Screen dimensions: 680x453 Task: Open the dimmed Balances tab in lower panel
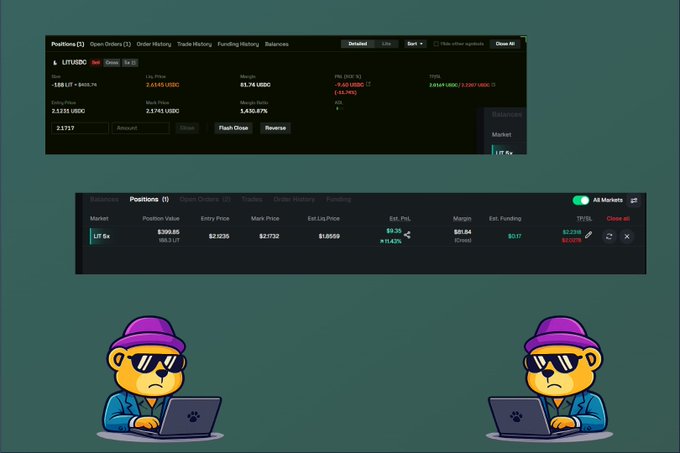[x=104, y=199]
